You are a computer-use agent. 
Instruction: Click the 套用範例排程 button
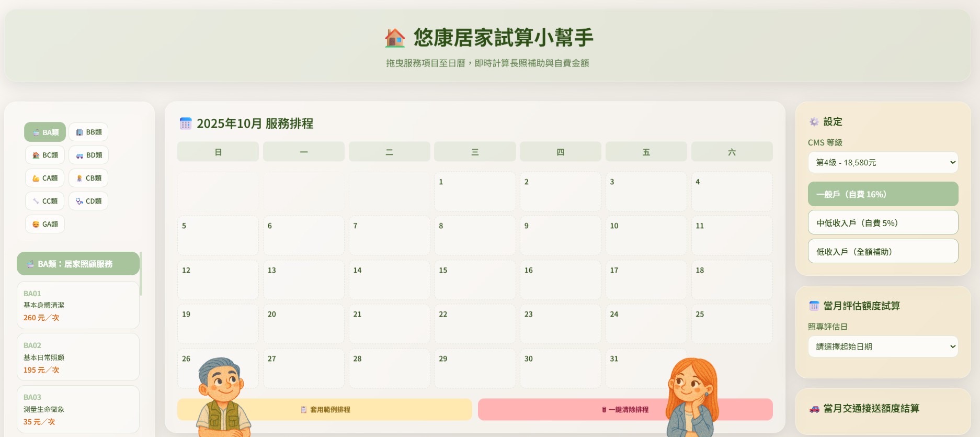pos(325,409)
